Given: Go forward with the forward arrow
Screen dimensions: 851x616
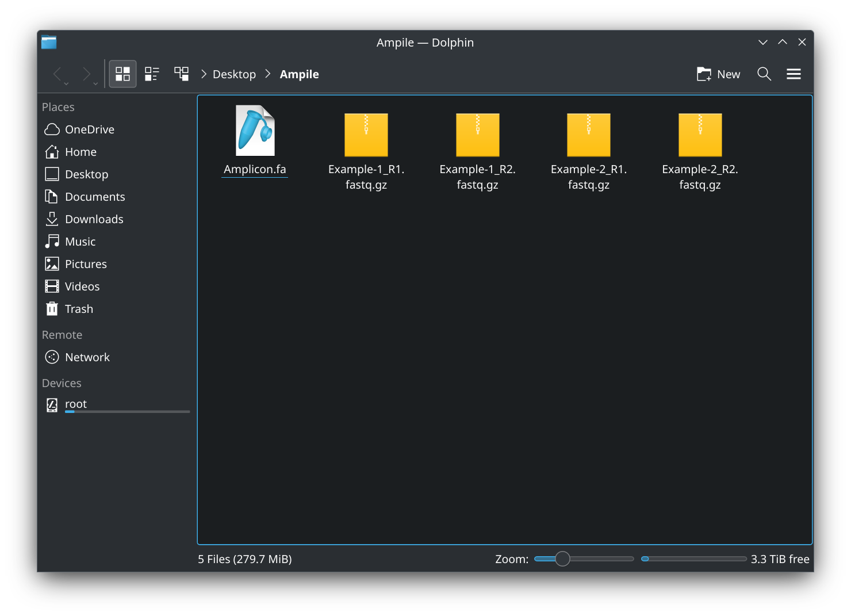Looking at the screenshot, I should click(x=86, y=74).
